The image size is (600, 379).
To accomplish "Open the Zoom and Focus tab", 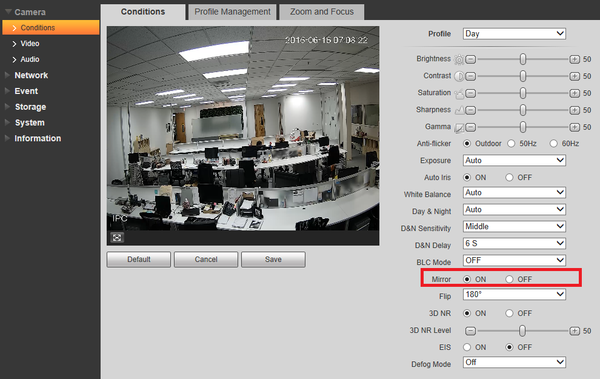I will point(322,12).
